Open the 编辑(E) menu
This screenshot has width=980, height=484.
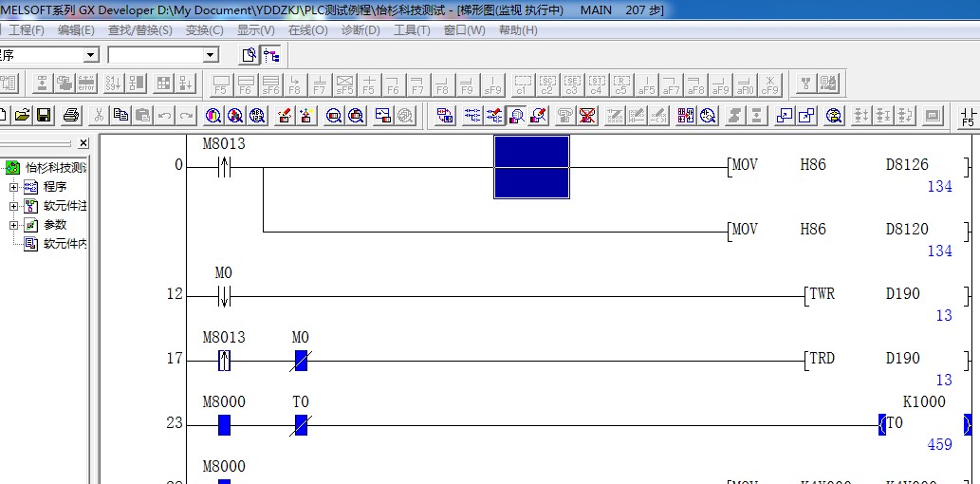[76, 30]
